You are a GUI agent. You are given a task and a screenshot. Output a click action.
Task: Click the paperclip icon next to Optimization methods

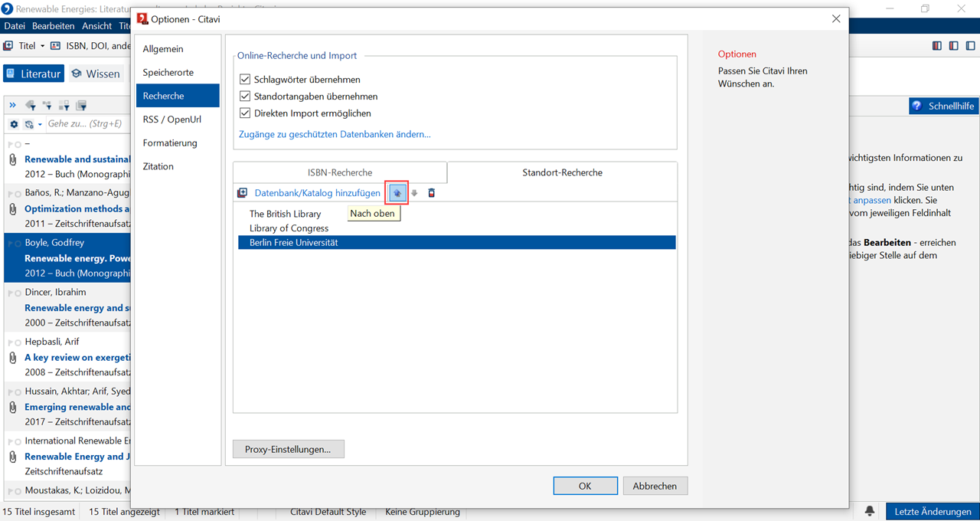click(x=12, y=208)
